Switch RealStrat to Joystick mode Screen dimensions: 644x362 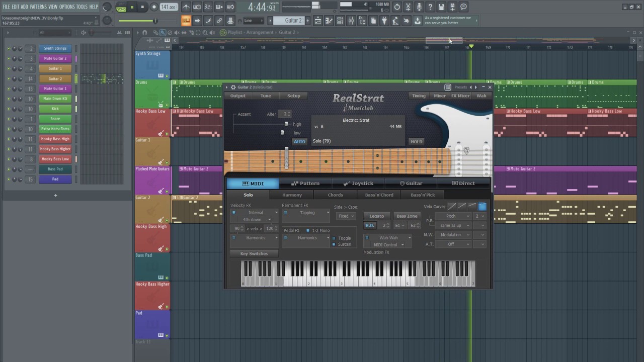point(358,184)
